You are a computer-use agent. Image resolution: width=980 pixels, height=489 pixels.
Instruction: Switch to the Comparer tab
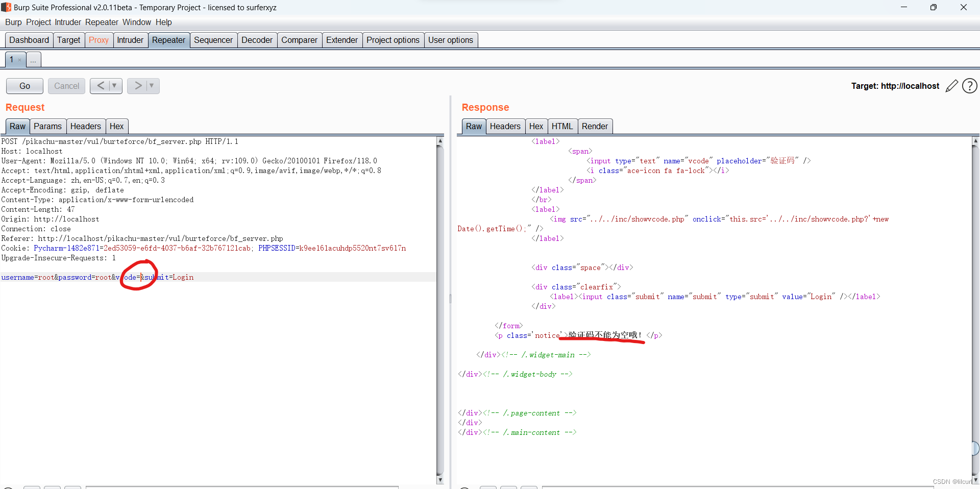point(299,40)
